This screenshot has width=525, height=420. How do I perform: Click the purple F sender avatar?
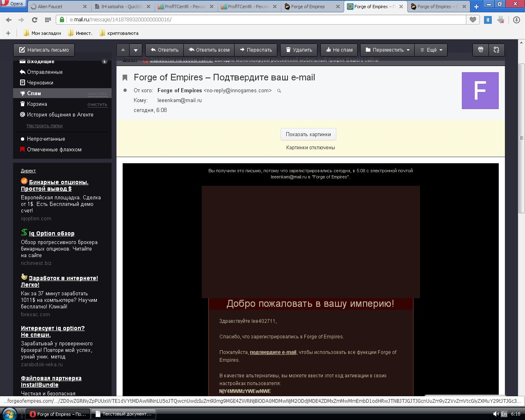(x=480, y=91)
